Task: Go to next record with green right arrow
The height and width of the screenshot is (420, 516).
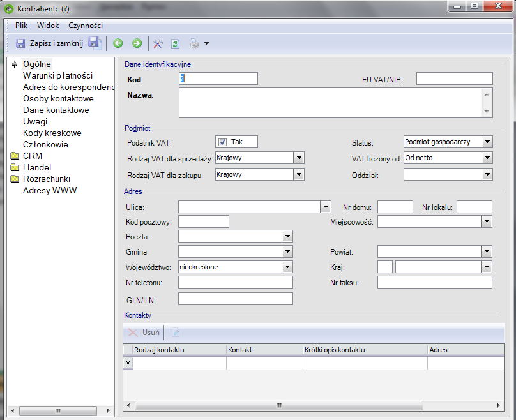Action: tap(137, 43)
